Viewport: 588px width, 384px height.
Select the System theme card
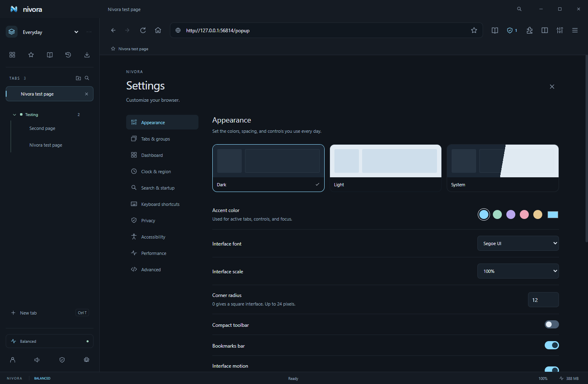tap(503, 168)
